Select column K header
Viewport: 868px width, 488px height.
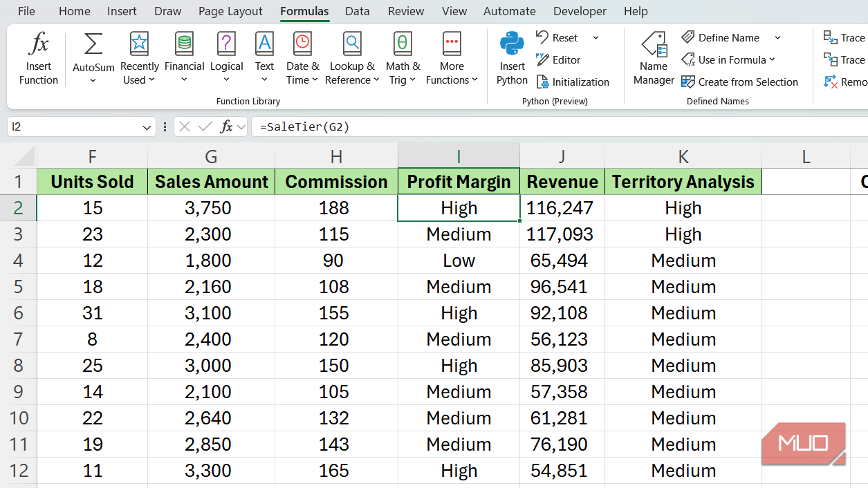click(x=683, y=157)
